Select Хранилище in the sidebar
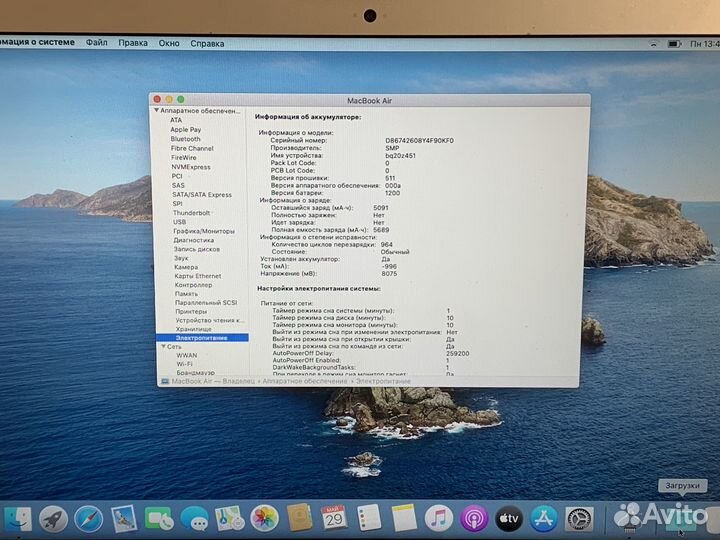This screenshot has height=540, width=720. click(x=193, y=329)
